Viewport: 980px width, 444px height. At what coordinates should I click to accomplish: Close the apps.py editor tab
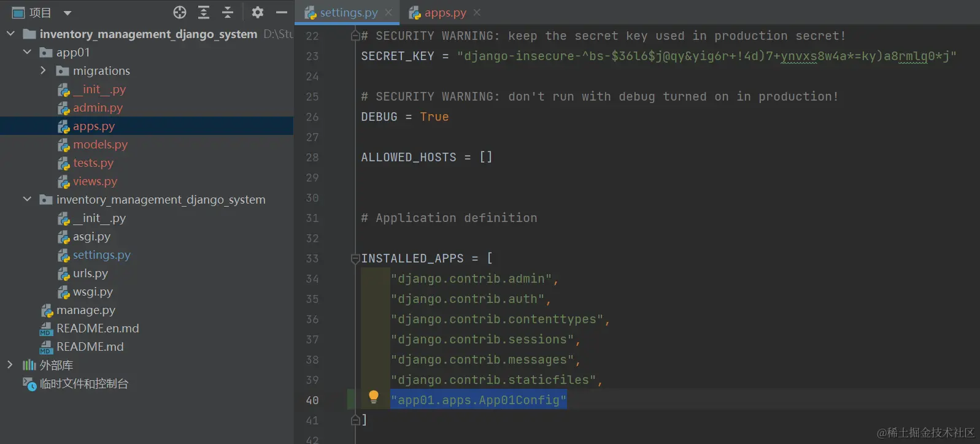point(477,12)
